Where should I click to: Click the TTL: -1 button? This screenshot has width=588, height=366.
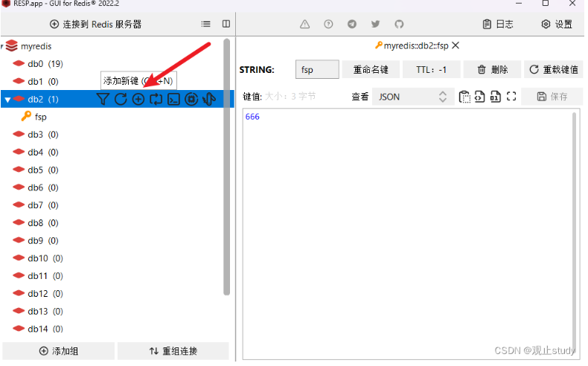coord(431,70)
